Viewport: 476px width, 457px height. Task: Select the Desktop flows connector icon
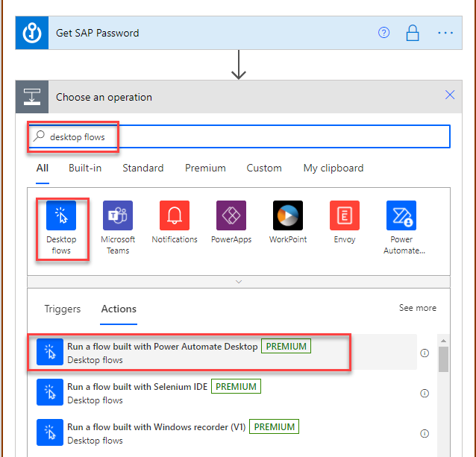point(61,215)
